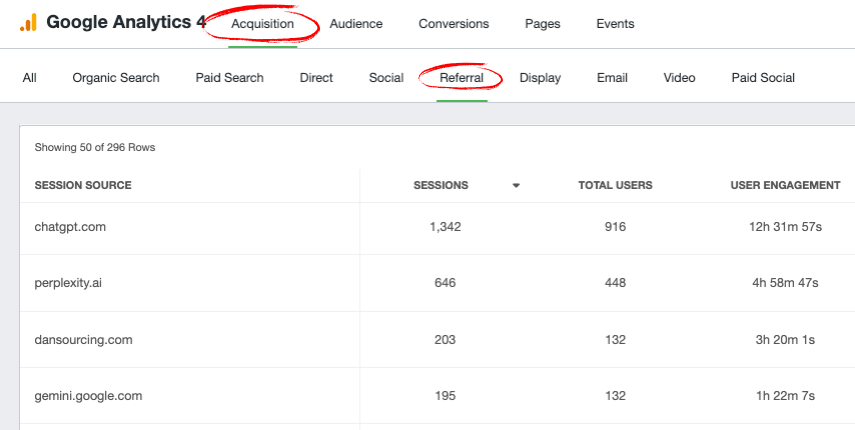The height and width of the screenshot is (430, 855).
Task: Click the perplexity.ai source row
Action: pyautogui.click(x=437, y=283)
